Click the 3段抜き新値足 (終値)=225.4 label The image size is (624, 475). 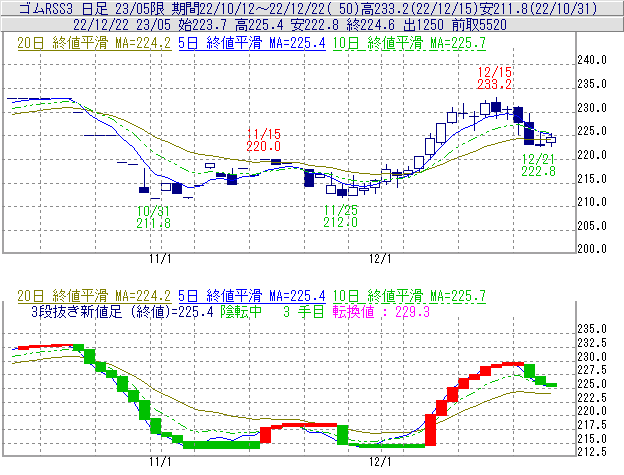pos(122,311)
